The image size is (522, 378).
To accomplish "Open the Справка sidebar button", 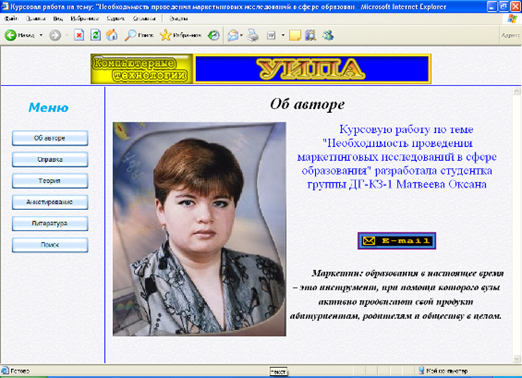I will (50, 159).
